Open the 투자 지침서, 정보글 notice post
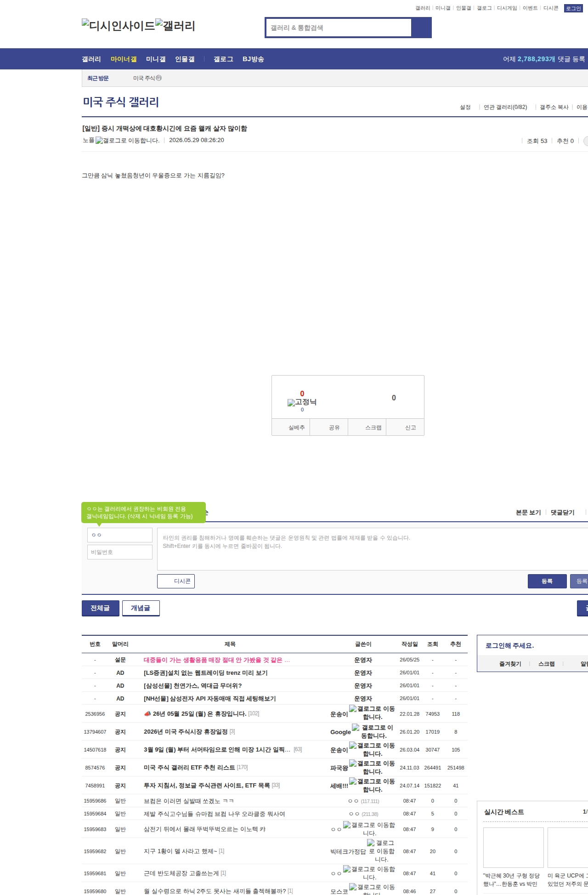The height and width of the screenshot is (895, 588). tap(207, 785)
